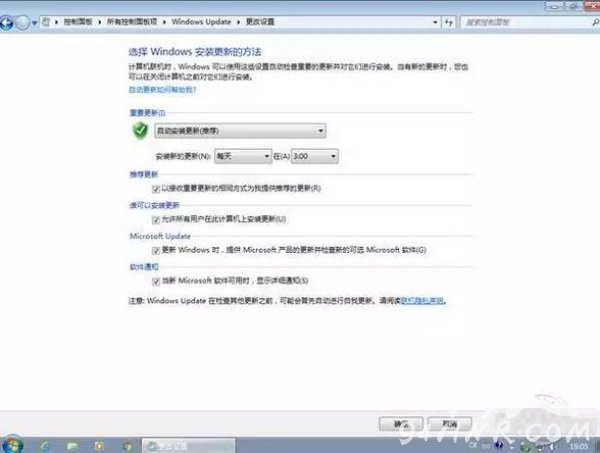Toggle Microsoft Update products checkbox
The width and height of the screenshot is (600, 453).
[x=156, y=251]
